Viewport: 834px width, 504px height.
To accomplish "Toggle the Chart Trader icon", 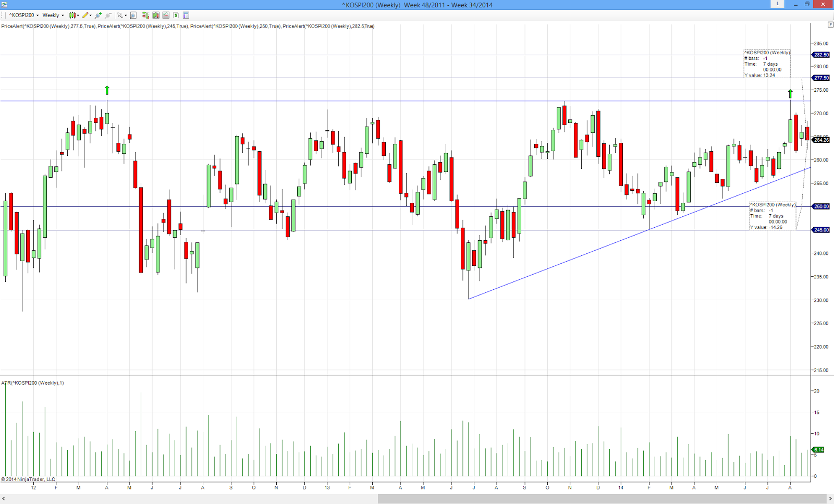I will pos(145,15).
